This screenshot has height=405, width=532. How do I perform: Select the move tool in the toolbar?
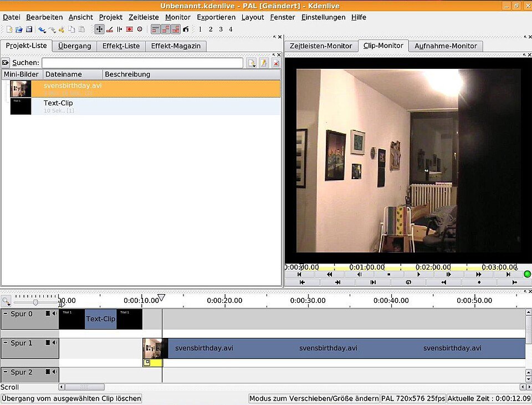coord(99,29)
